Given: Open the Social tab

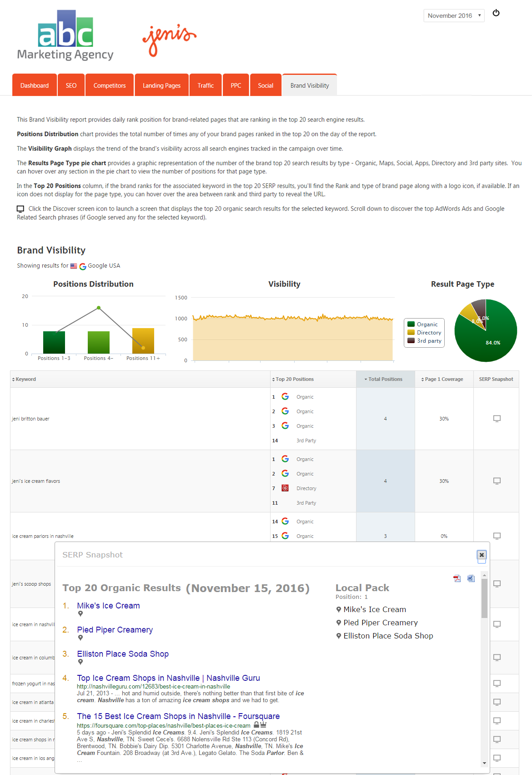Looking at the screenshot, I should pyautogui.click(x=266, y=85).
